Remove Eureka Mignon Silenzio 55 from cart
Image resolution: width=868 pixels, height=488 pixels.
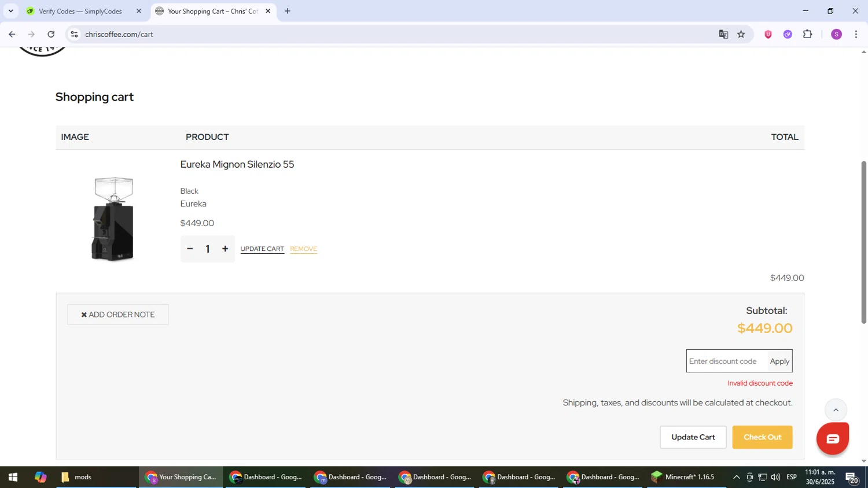[303, 249]
